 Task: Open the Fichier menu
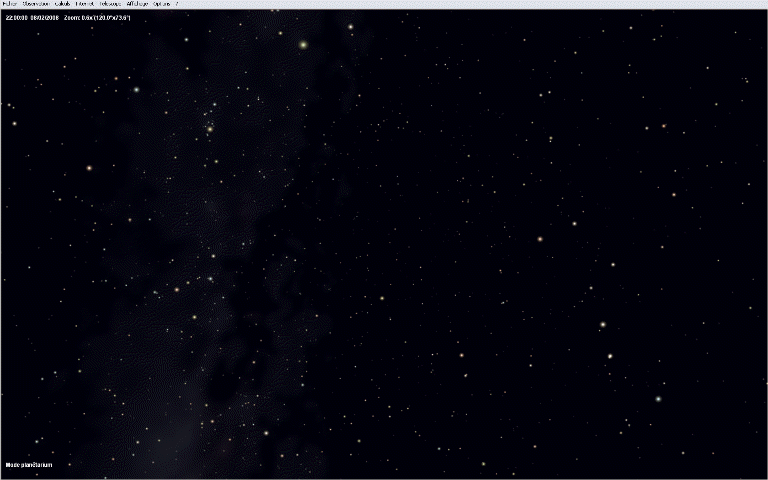coord(9,4)
